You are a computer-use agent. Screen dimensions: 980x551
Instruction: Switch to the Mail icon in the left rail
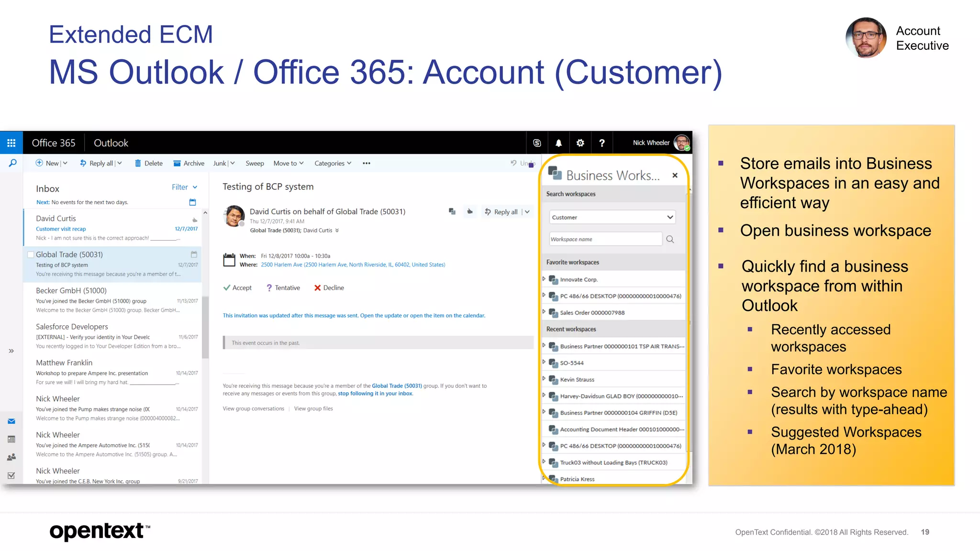click(x=11, y=421)
